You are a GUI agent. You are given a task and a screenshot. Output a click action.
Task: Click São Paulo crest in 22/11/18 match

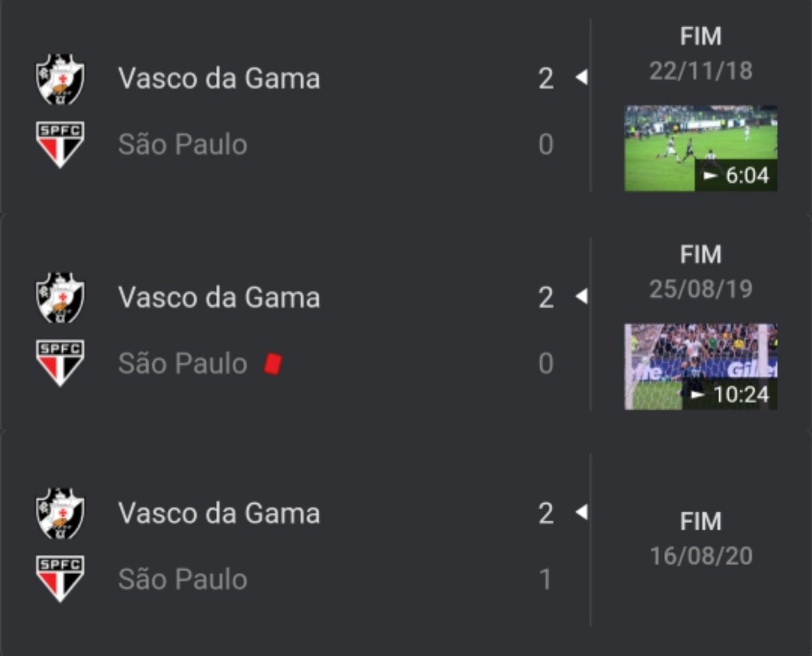coord(60,145)
